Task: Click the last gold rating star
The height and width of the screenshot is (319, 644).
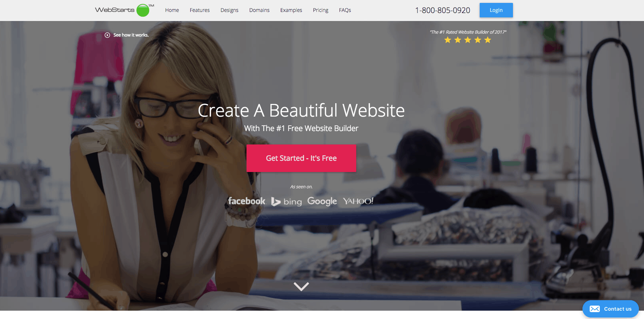Action: point(488,40)
